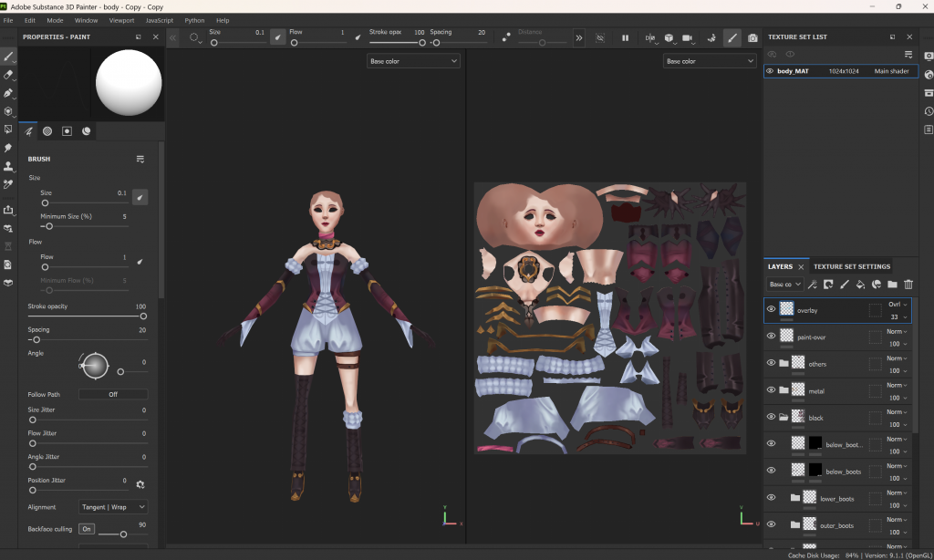Image resolution: width=934 pixels, height=560 pixels.
Task: Click the camera screenshot icon in toolbar
Action: pos(752,37)
